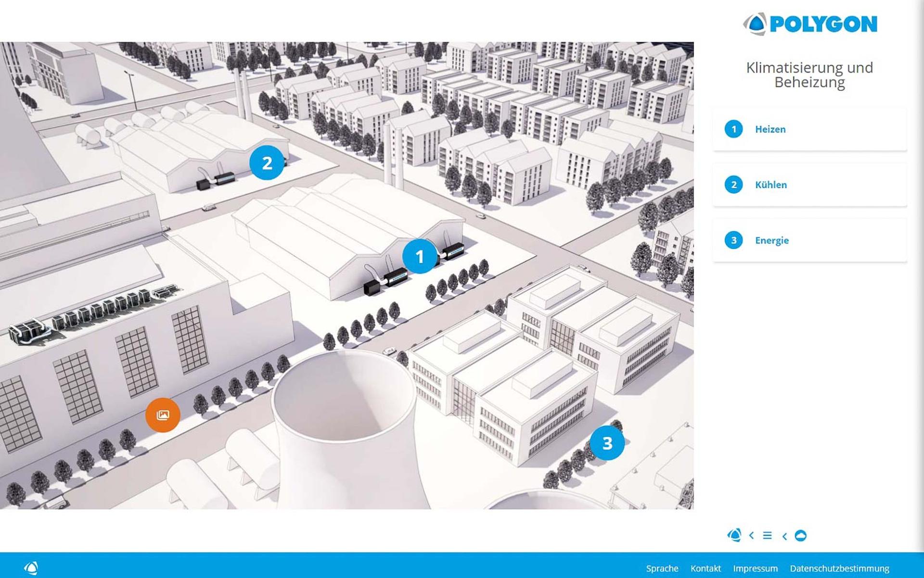Click hotspot marker 2 on the map
The height and width of the screenshot is (578, 924).
coord(267,163)
